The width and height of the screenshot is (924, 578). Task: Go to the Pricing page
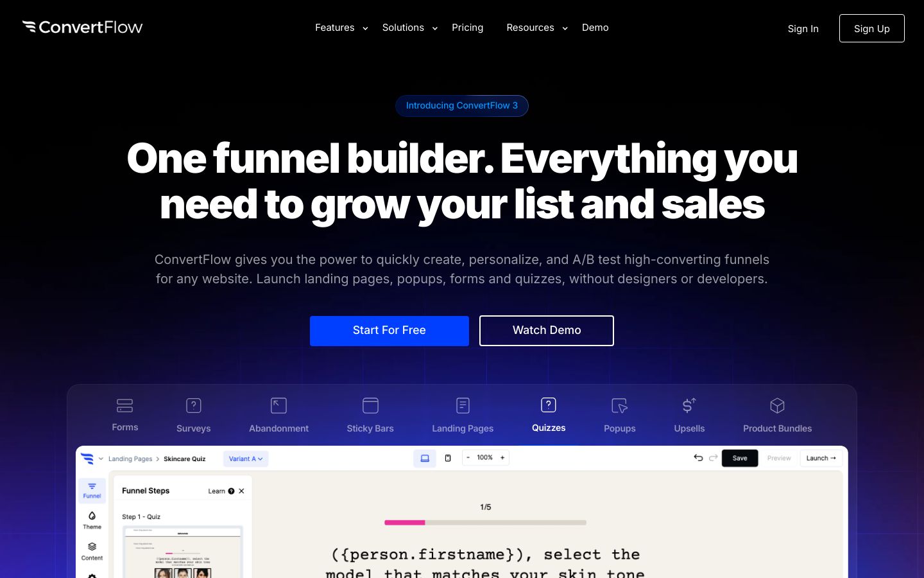tap(467, 28)
